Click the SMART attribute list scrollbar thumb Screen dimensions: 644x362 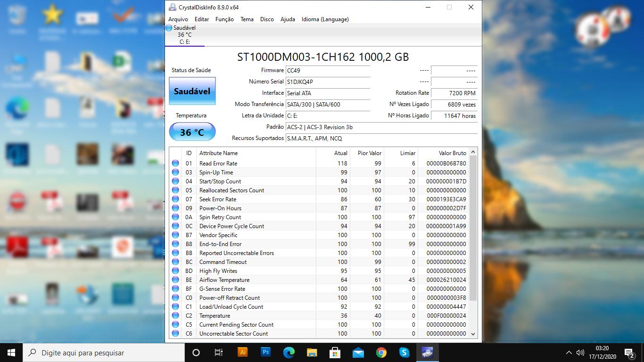(473, 228)
